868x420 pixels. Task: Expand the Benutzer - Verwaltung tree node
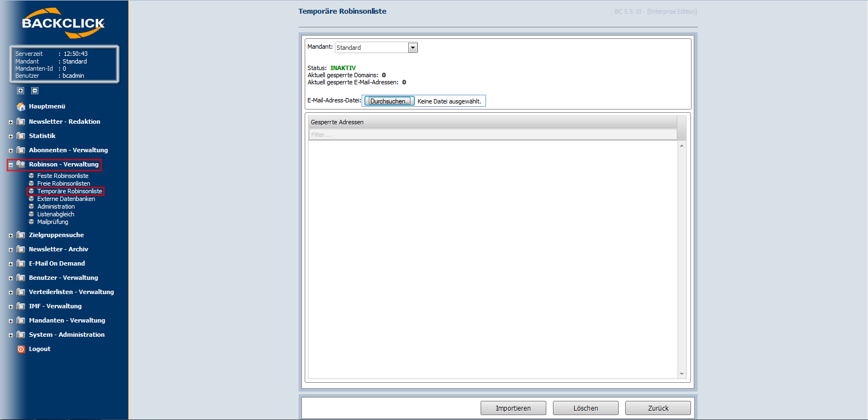[x=10, y=278]
